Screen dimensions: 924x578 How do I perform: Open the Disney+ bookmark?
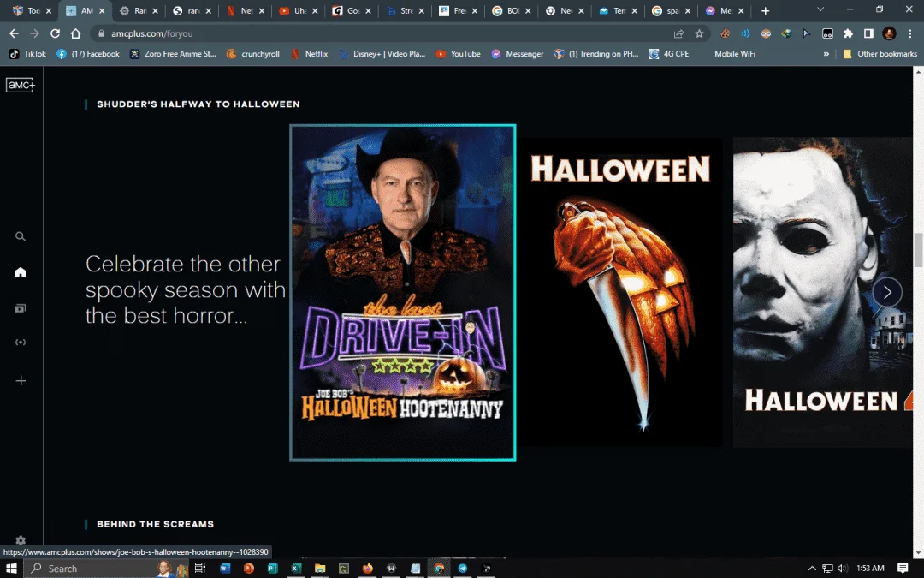coord(382,54)
